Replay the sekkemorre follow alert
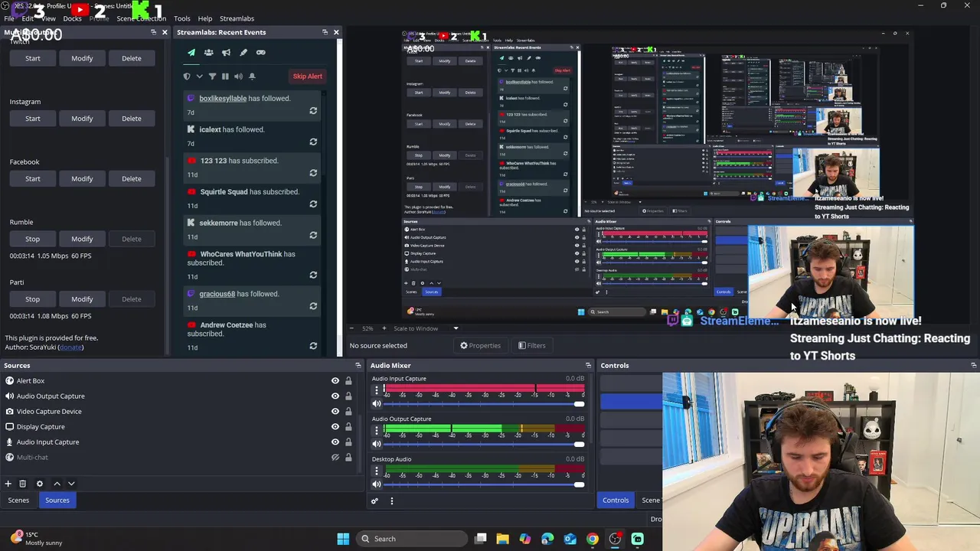980x551 pixels. point(313,236)
